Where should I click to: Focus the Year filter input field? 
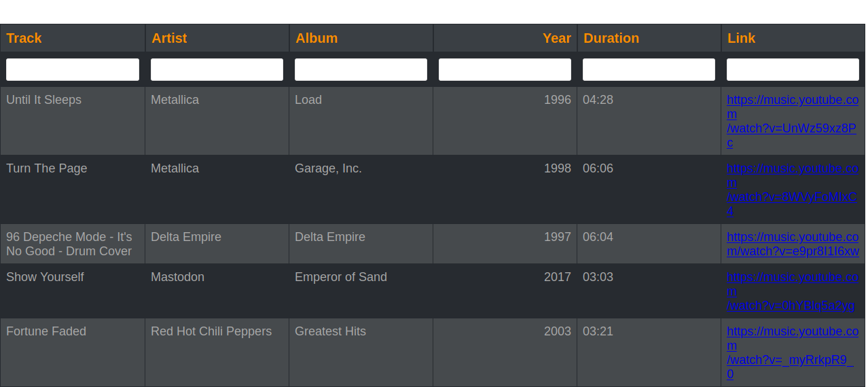(x=505, y=69)
